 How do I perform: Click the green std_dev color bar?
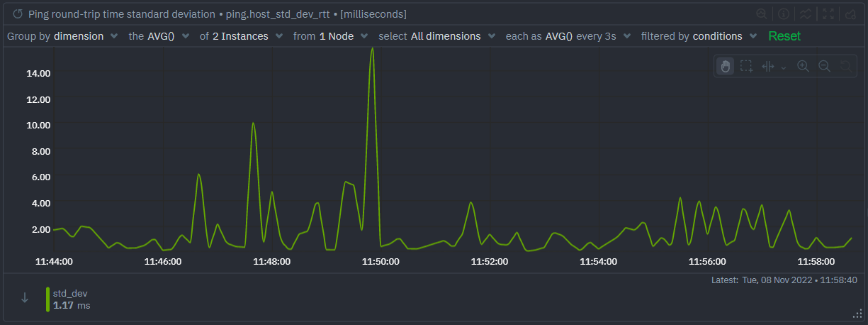pyautogui.click(x=47, y=299)
